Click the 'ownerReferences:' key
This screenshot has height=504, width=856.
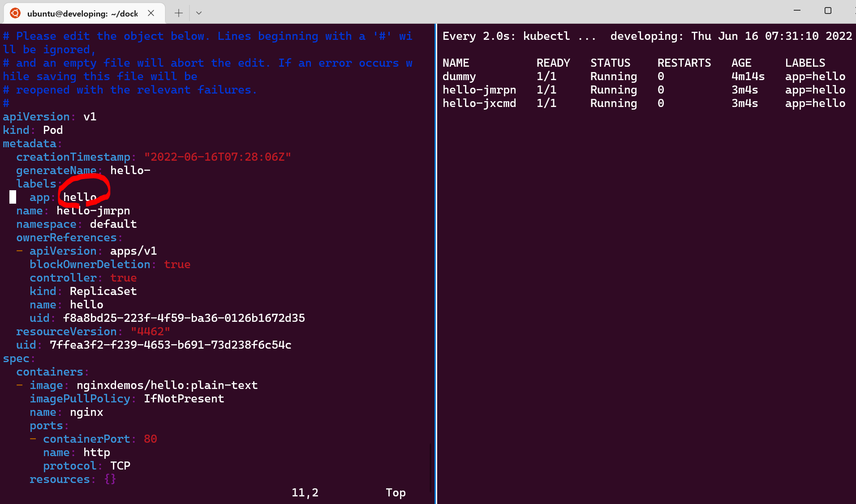(69, 238)
